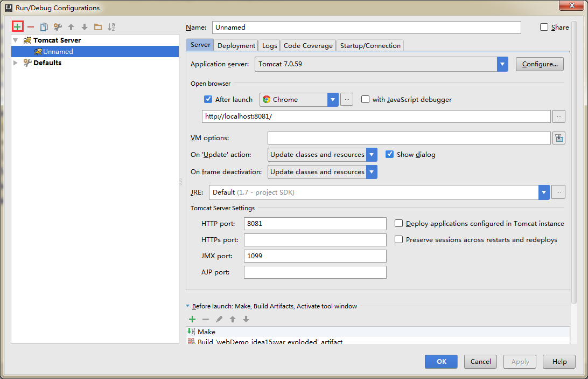Remove selected configuration with minus icon

(x=31, y=27)
